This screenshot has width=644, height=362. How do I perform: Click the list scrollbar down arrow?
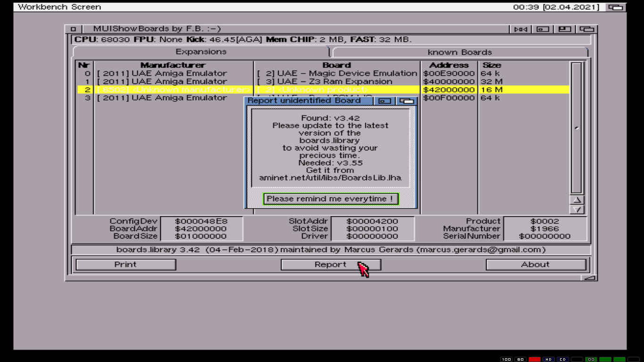pyautogui.click(x=577, y=210)
